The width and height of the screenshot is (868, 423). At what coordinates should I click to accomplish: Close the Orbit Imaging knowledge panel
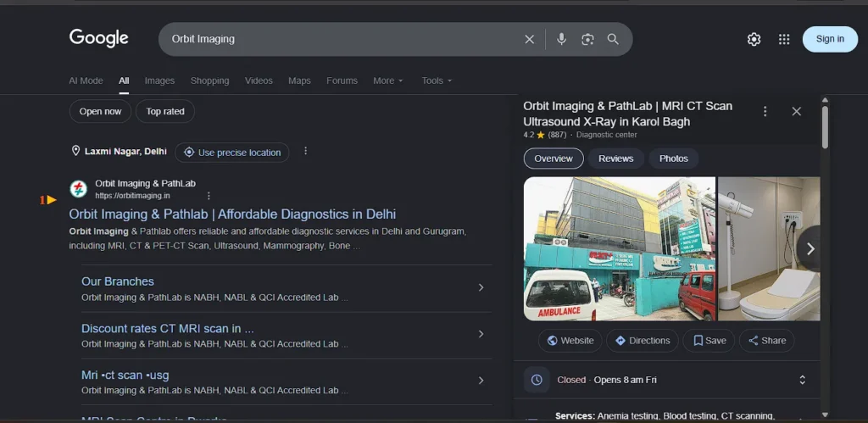point(797,111)
